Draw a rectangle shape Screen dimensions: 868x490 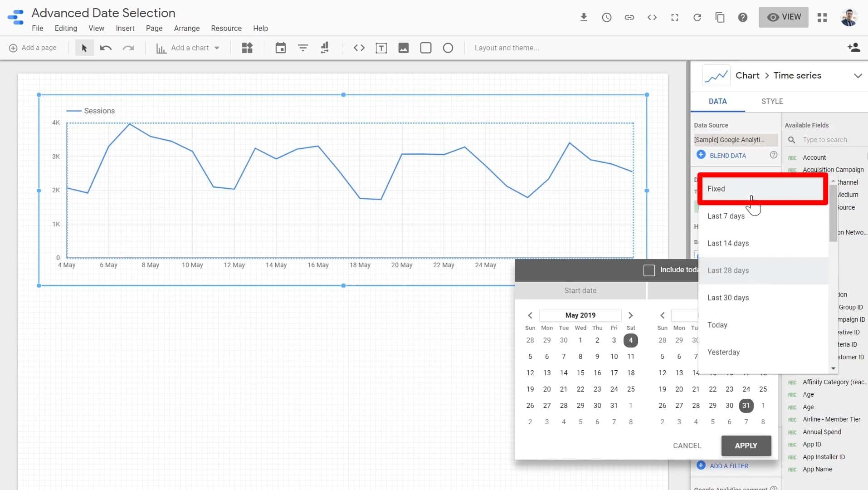[425, 48]
